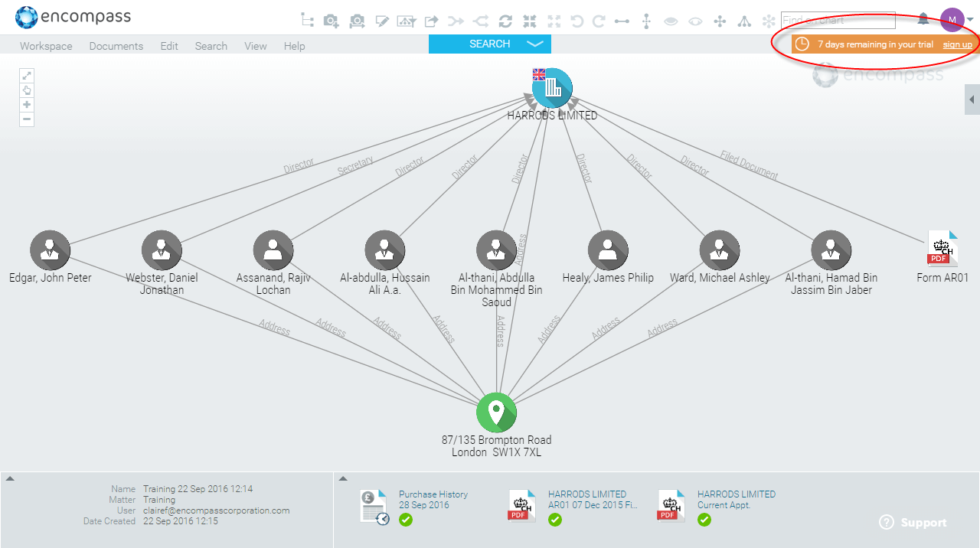This screenshot has height=548, width=980.
Task: Collapse the documents panel triangle
Action: (x=343, y=479)
